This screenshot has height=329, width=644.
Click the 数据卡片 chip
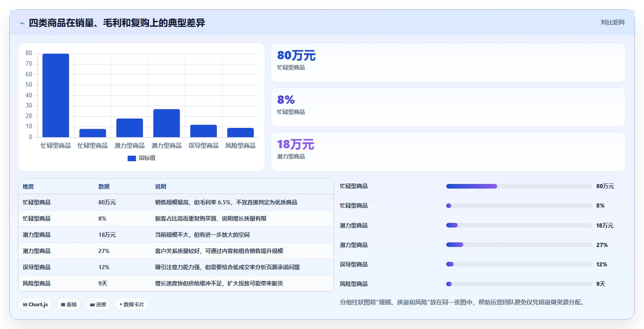(132, 304)
